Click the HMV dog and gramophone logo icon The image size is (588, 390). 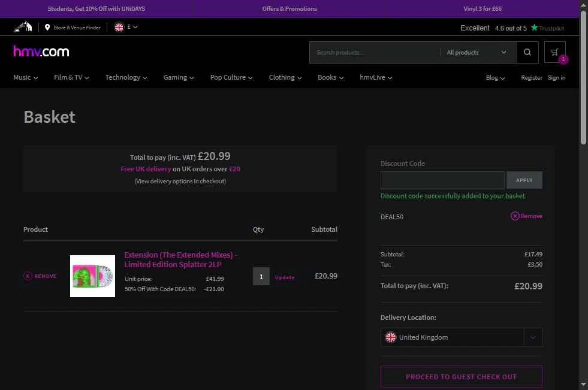[x=23, y=27]
